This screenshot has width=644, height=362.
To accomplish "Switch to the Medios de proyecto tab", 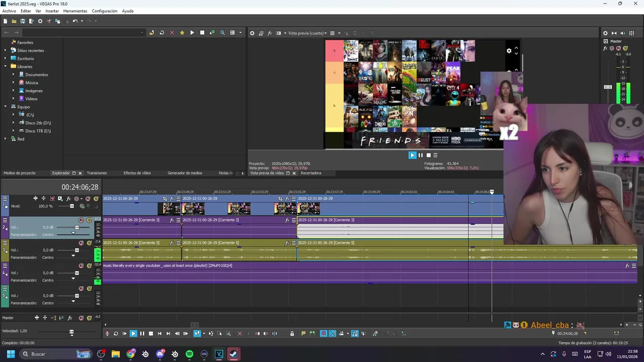I will [x=20, y=173].
